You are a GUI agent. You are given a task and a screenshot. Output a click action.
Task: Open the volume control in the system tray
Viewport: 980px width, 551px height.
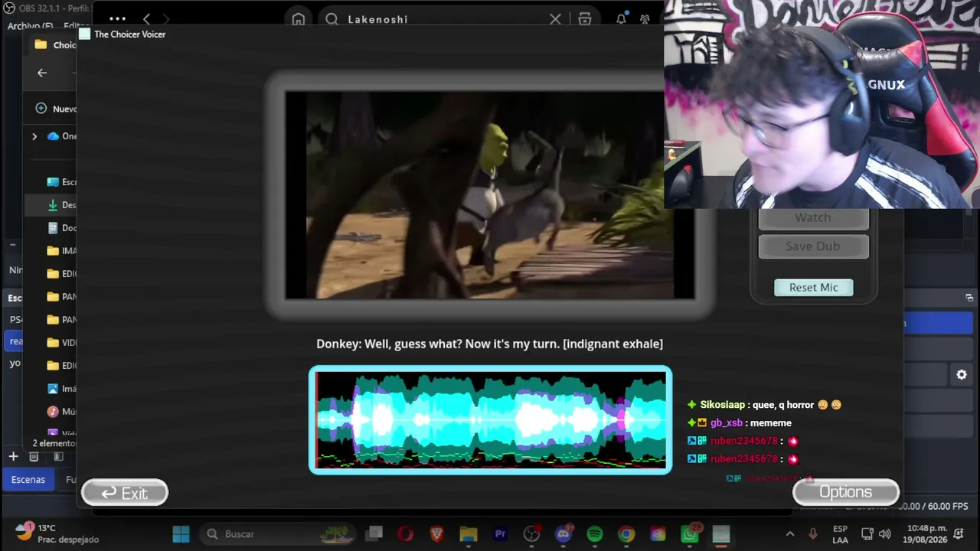pos(885,534)
